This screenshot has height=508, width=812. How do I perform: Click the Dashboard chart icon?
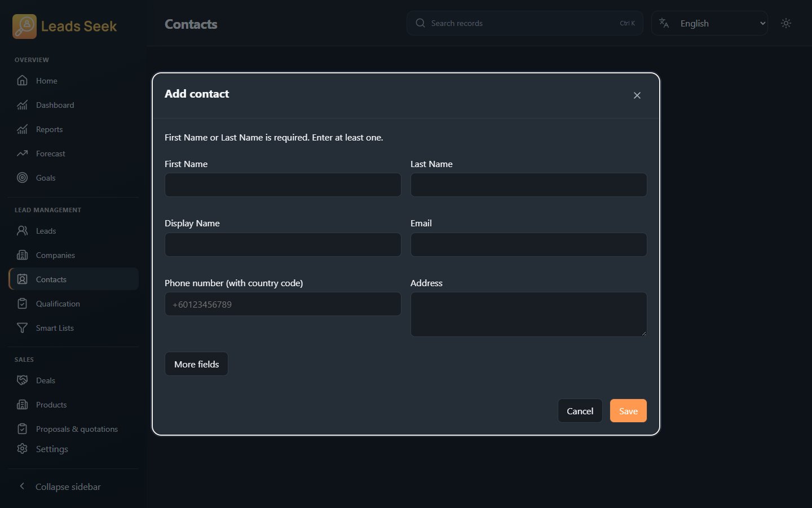(x=22, y=105)
